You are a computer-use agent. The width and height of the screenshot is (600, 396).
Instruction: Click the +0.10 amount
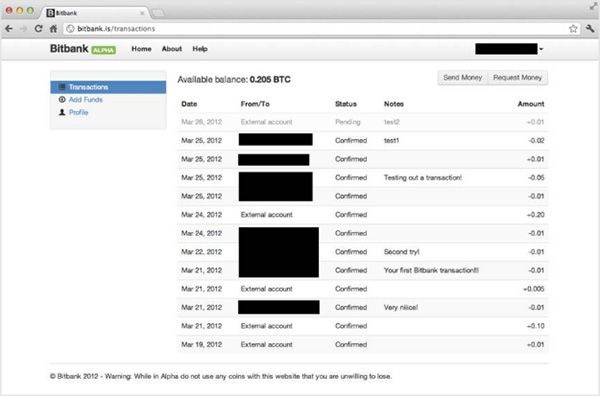[x=535, y=326]
